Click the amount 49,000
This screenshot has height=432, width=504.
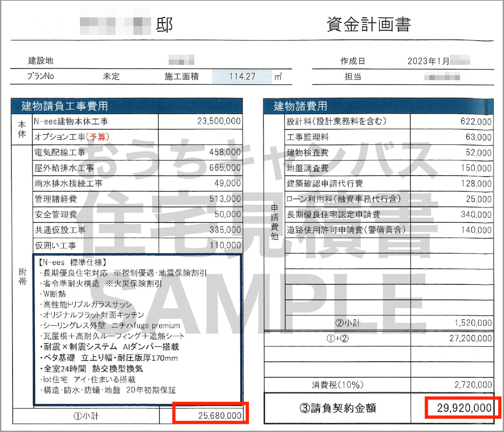[x=228, y=183]
